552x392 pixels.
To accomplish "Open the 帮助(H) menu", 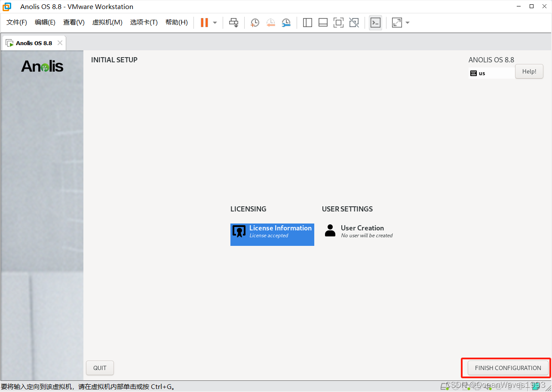I will click(177, 22).
